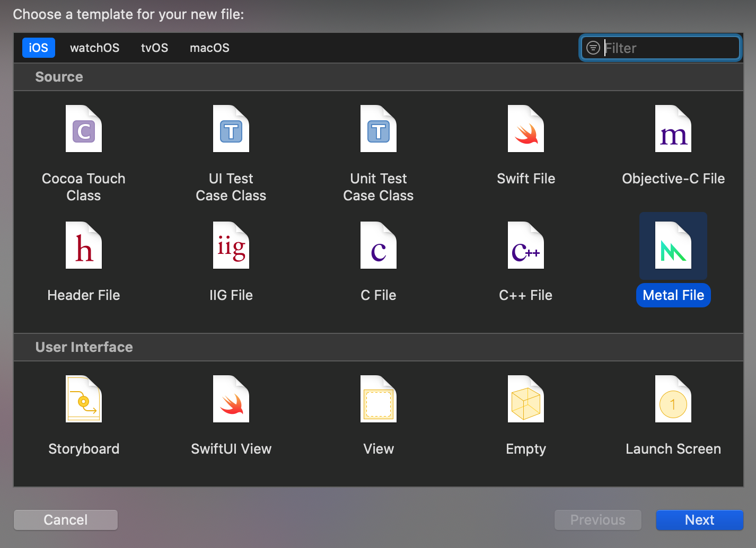The height and width of the screenshot is (548, 756).
Task: Open the tvOS platform tab
Action: 154,48
